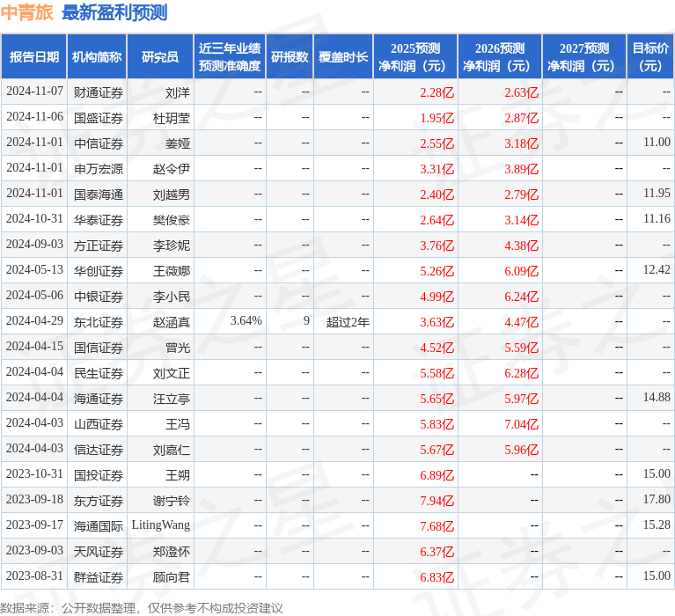
Task: Click the 最新盈利预测 heading
Action: click(x=114, y=12)
